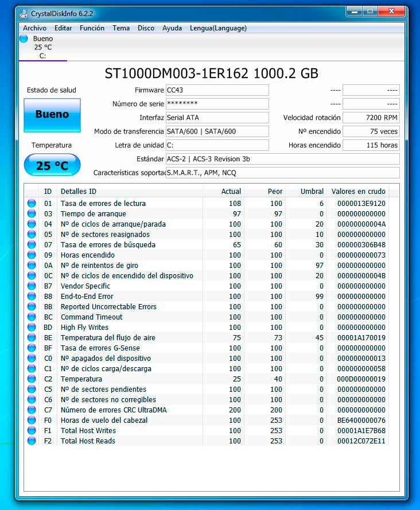
Task: Open the Ayuda menu
Action: pyautogui.click(x=172, y=28)
